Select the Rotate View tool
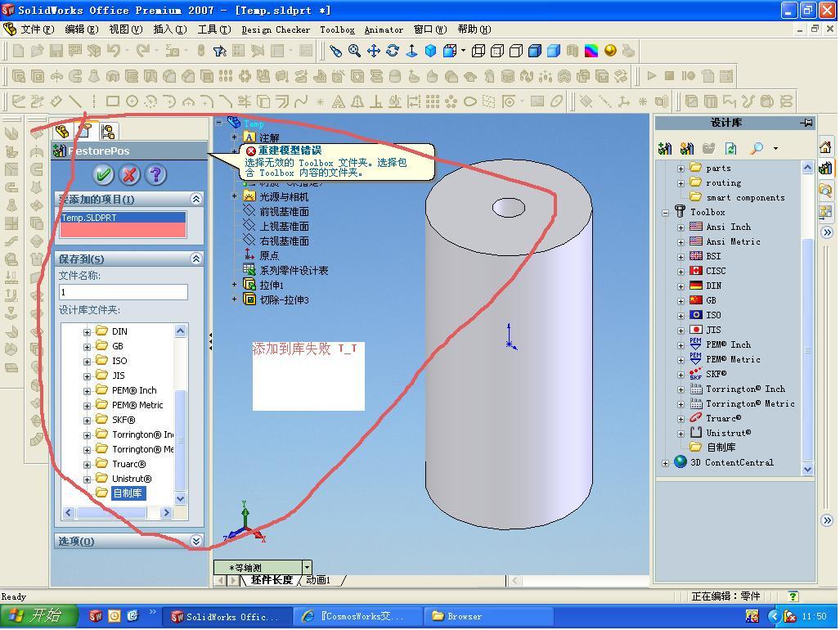840x630 pixels. 393,51
